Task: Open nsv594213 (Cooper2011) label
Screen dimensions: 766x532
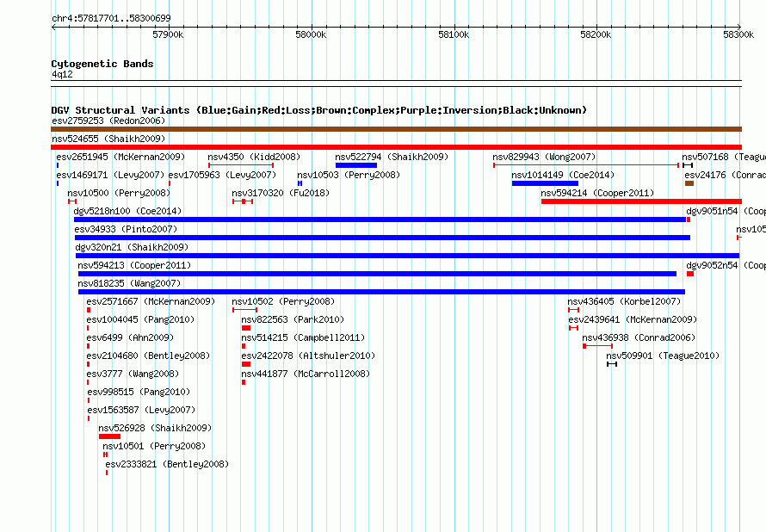Action: coord(134,265)
